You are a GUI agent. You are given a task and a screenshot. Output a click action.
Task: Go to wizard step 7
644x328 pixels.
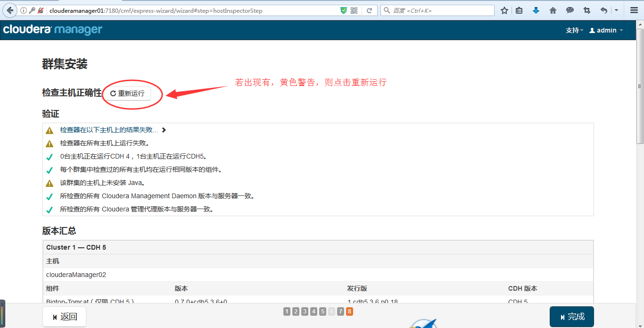coord(340,311)
